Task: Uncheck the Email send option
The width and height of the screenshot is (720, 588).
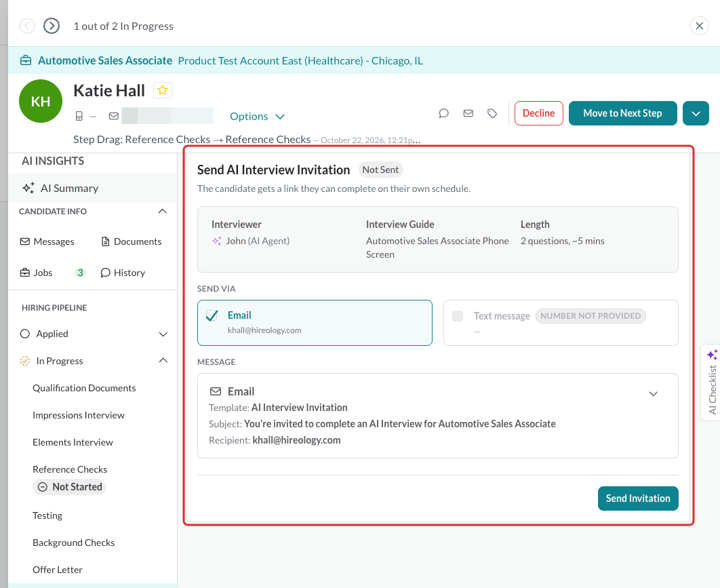Action: pos(212,315)
